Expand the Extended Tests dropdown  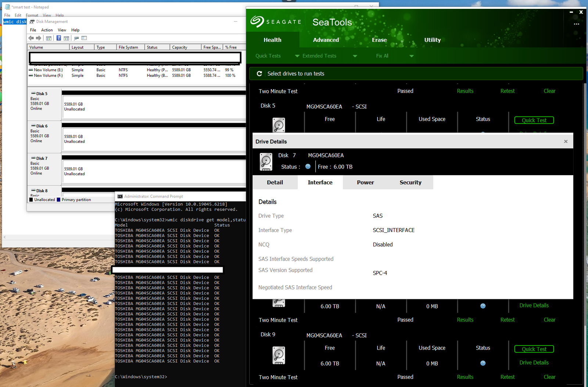(x=355, y=56)
